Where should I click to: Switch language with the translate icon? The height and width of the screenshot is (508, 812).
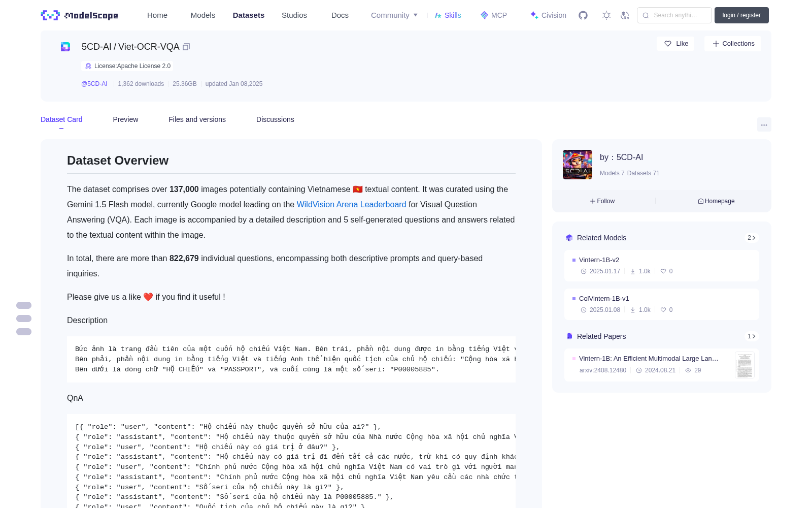(625, 15)
